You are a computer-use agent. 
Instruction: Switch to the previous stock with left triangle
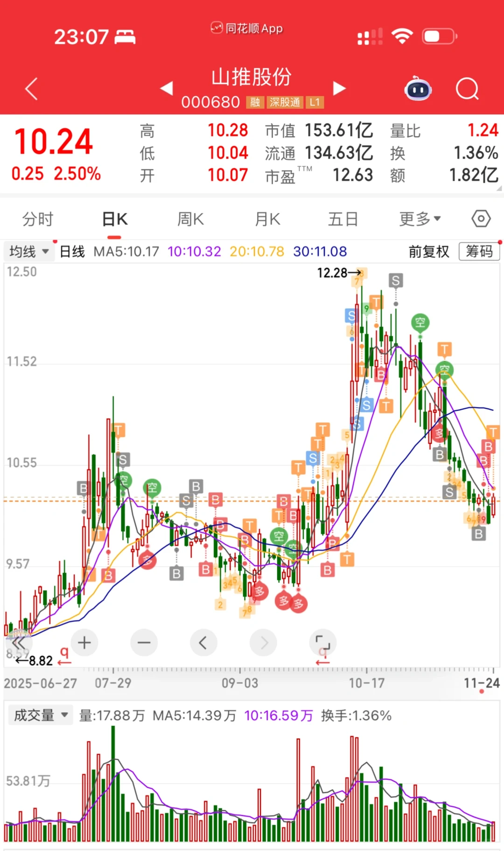[x=167, y=88]
